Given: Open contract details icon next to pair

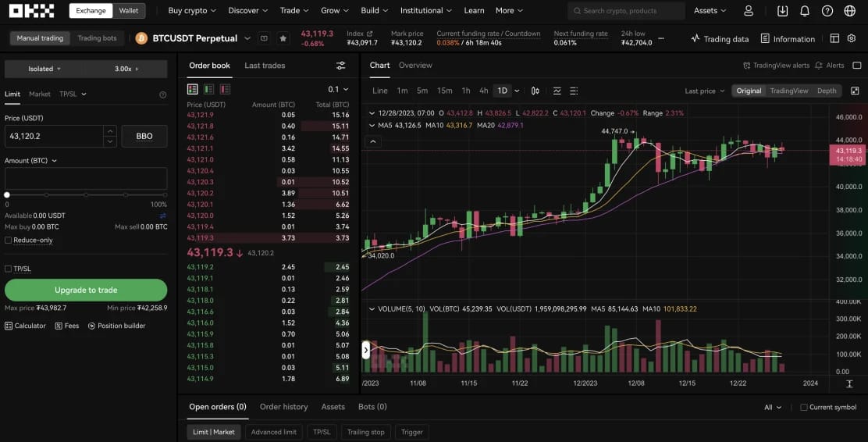Looking at the screenshot, I should [264, 38].
